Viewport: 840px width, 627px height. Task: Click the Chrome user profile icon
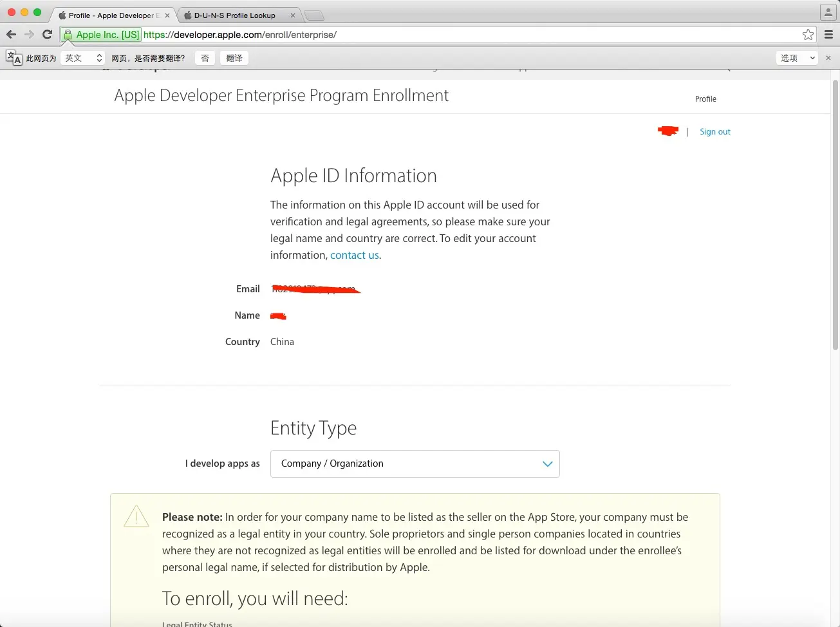[x=828, y=12]
